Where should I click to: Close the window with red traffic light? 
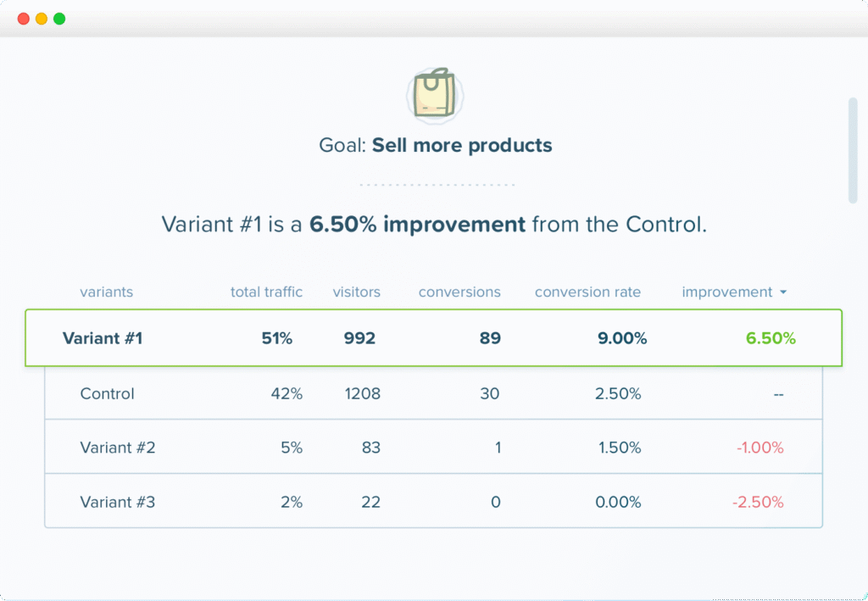coord(24,18)
